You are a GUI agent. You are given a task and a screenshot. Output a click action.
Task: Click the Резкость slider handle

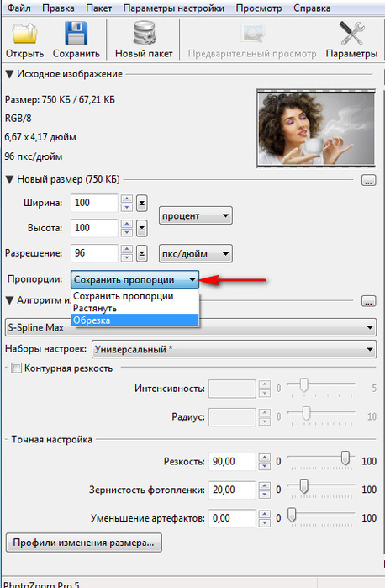point(345,458)
